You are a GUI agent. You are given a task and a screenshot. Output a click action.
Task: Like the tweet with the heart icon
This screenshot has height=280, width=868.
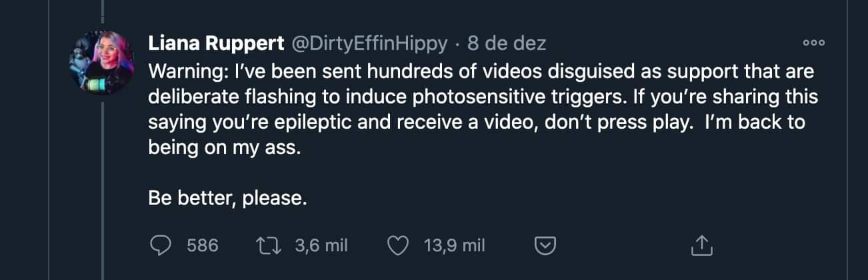(398, 246)
